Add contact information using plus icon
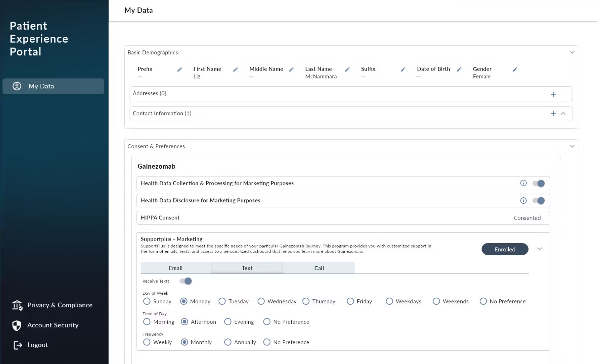597x364 pixels. [553, 113]
